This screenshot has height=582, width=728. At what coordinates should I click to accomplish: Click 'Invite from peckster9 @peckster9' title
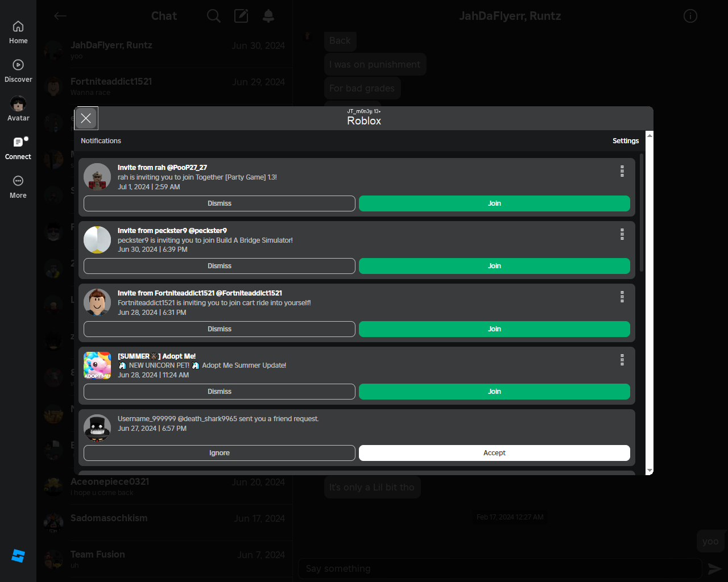(x=172, y=231)
